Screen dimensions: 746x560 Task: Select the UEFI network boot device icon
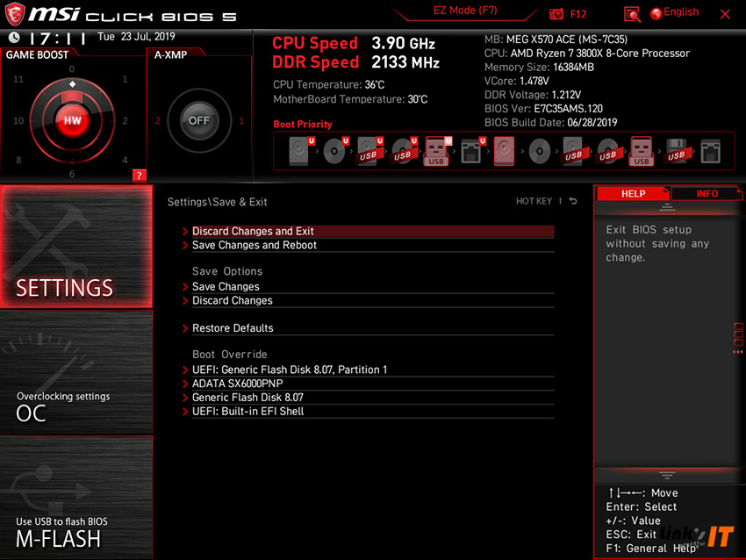[473, 151]
